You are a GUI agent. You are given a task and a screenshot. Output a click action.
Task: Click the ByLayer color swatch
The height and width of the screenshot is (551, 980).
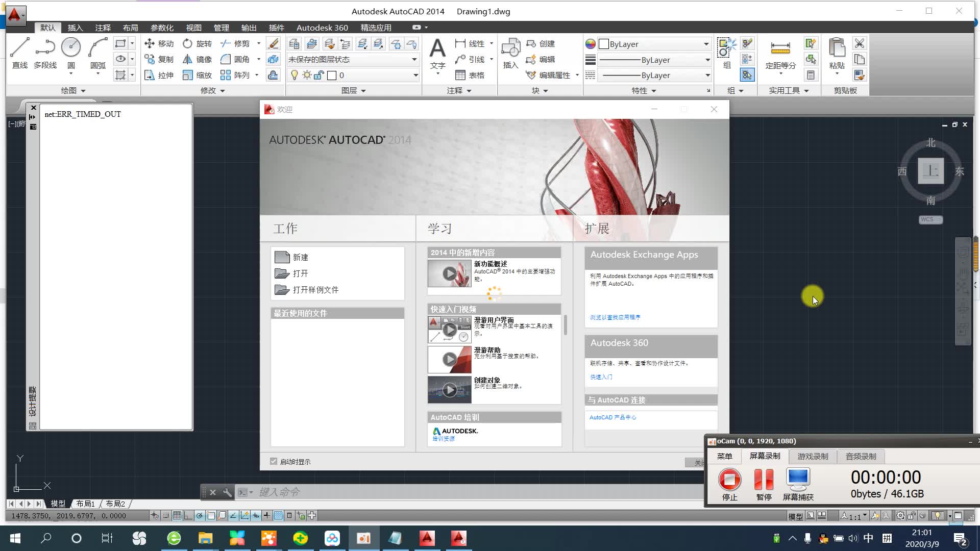(604, 44)
